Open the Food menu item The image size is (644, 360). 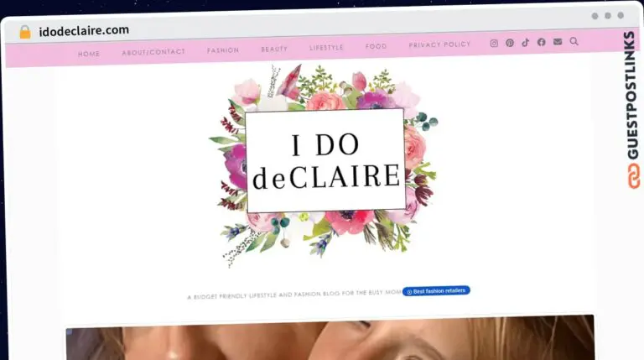pyautogui.click(x=376, y=46)
